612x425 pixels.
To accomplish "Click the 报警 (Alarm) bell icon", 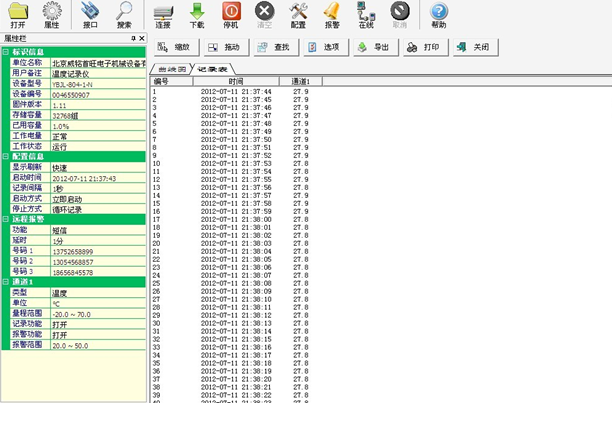I will point(331,14).
